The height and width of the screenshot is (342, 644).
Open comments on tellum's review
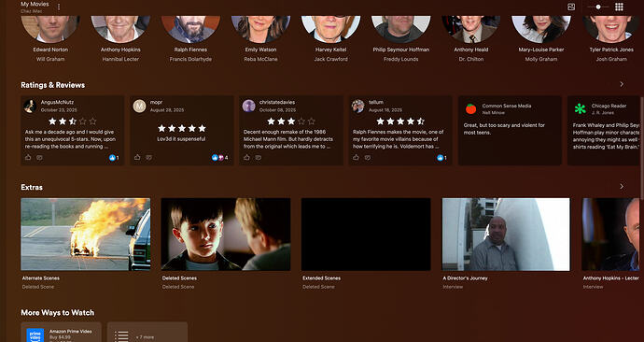click(x=367, y=157)
